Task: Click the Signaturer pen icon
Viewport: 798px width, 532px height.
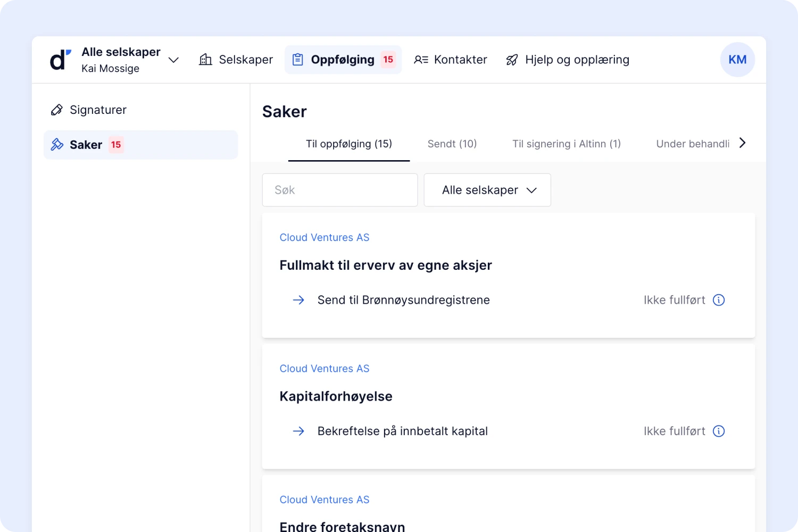Action: pyautogui.click(x=57, y=110)
